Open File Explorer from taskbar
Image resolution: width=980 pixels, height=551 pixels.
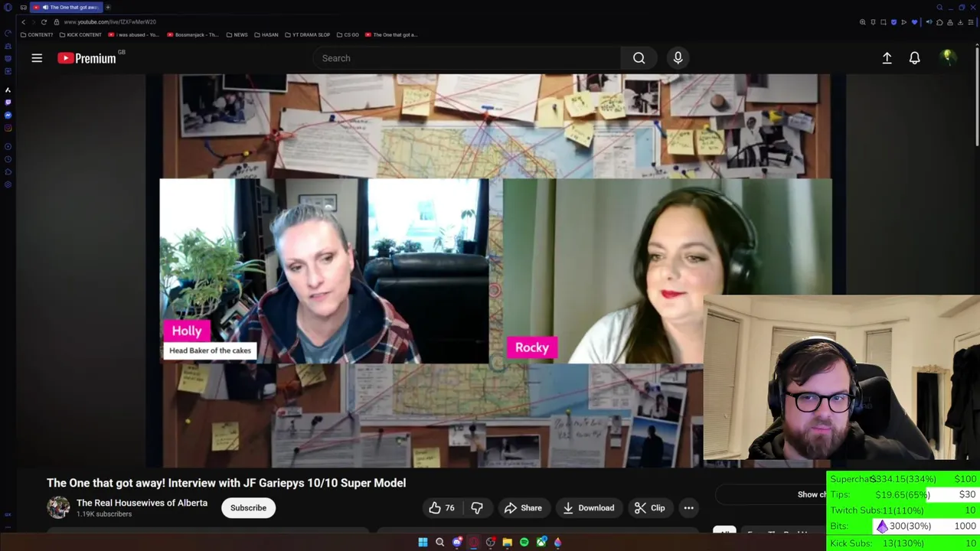(x=507, y=542)
